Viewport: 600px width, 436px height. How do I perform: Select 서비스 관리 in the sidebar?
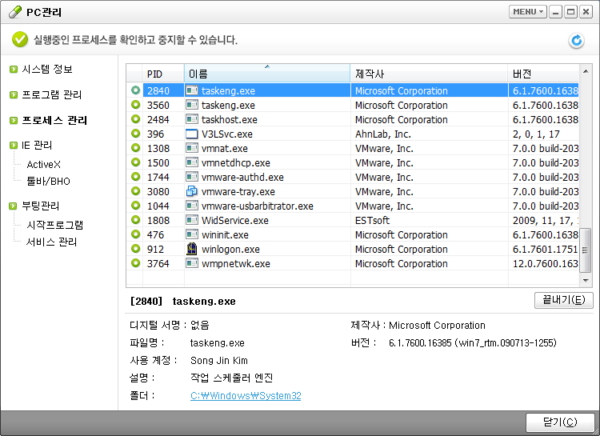pos(51,241)
